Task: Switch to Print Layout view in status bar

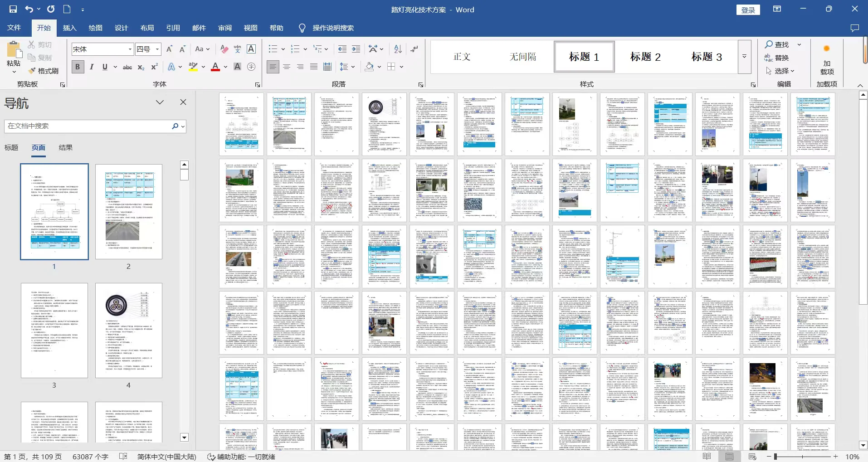Action: coord(729,457)
